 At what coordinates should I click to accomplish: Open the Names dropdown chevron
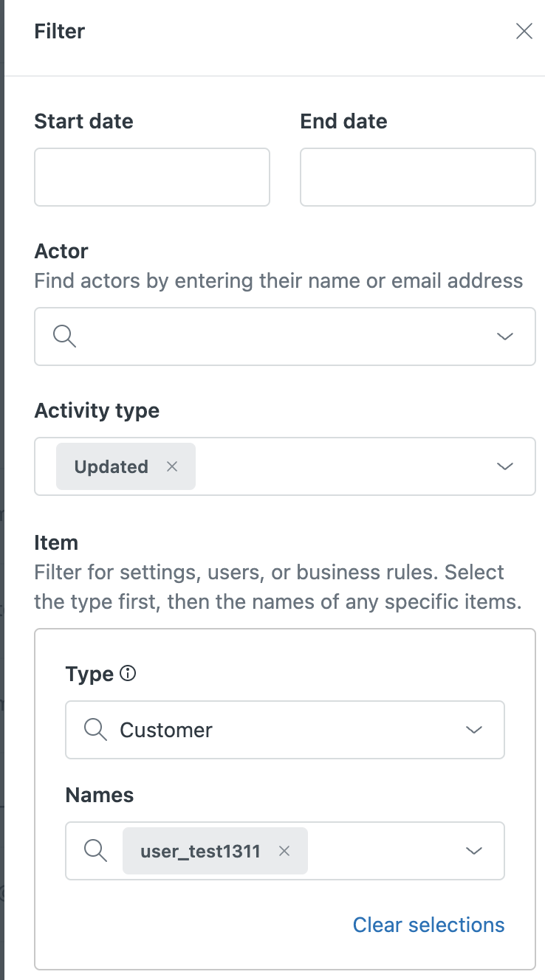tap(474, 851)
